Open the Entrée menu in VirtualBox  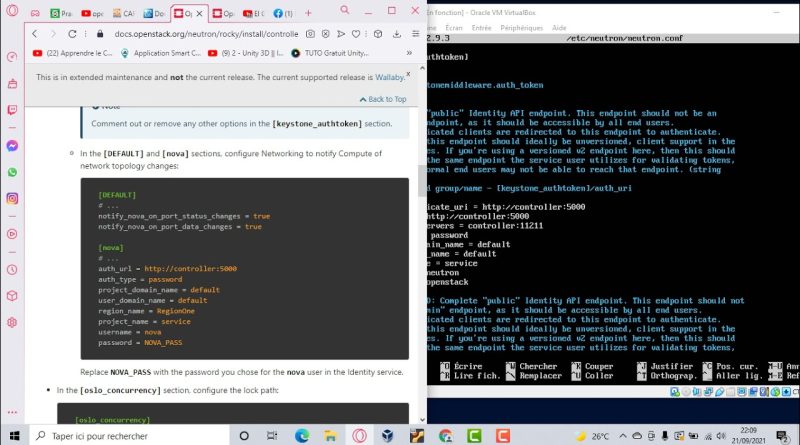[x=482, y=28]
